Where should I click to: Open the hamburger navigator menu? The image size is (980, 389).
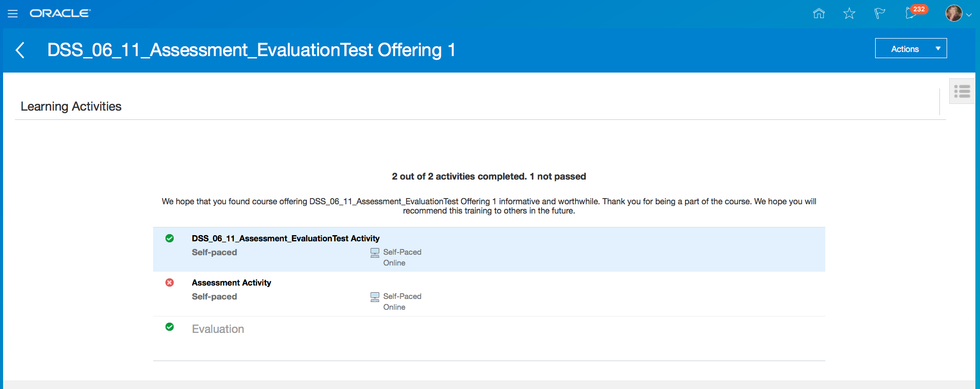13,14
